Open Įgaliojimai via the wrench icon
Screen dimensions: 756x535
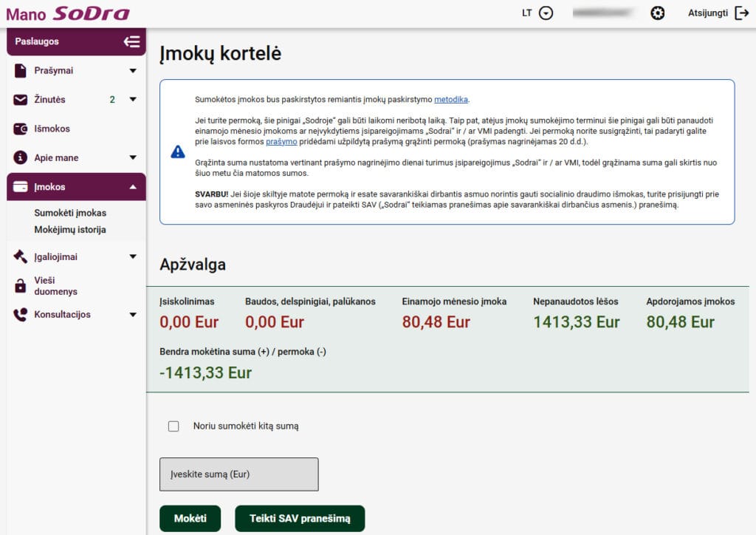pyautogui.click(x=18, y=256)
